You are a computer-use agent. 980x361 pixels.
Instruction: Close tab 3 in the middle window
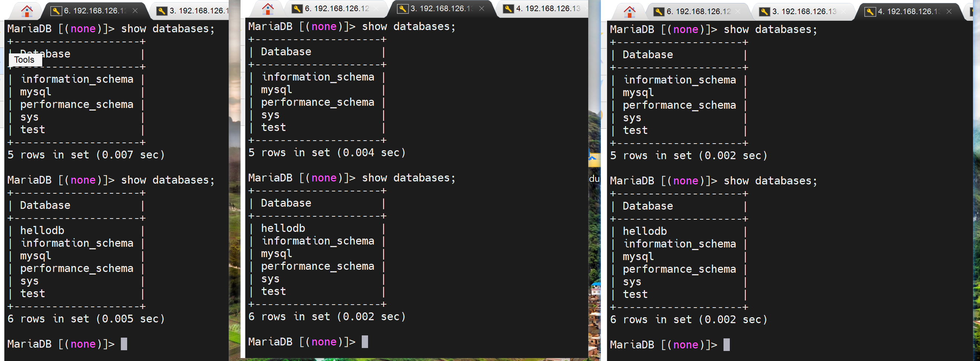pos(481,9)
